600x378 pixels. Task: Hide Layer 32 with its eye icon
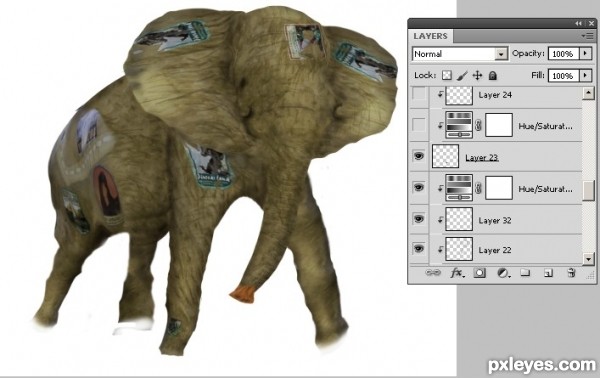click(x=419, y=219)
